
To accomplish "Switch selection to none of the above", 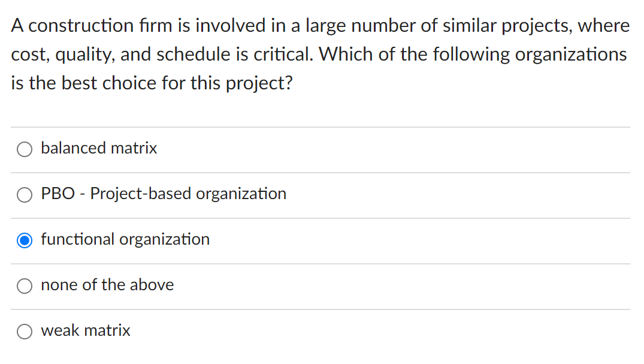I will click(24, 285).
